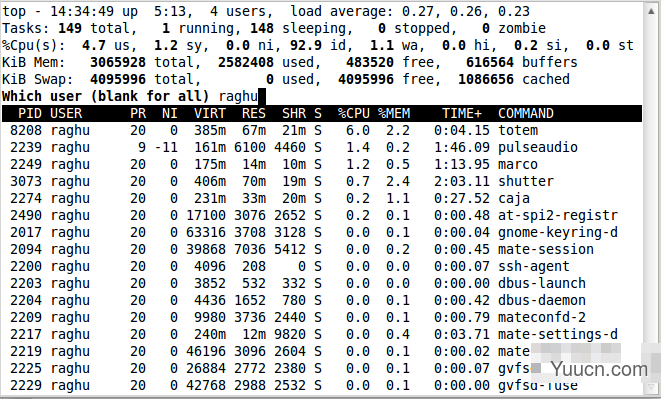The width and height of the screenshot is (661, 399).
Task: Select the pulseaudio process row
Action: 322,147
